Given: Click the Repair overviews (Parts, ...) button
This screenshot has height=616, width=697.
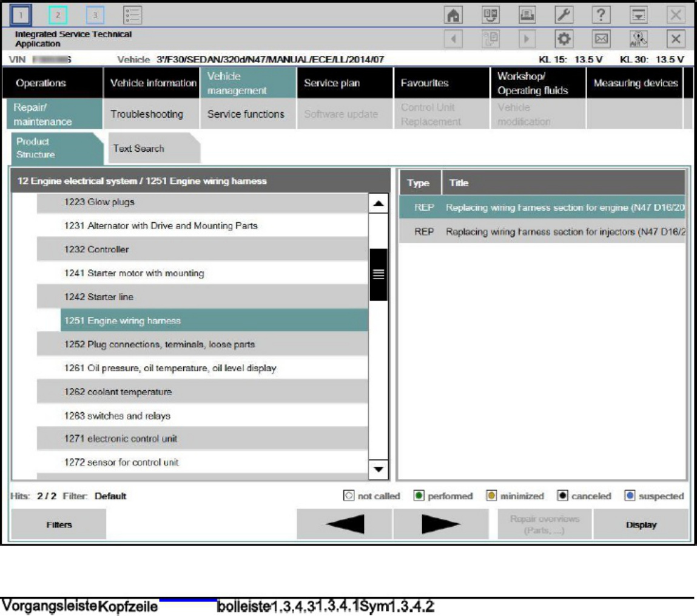Looking at the screenshot, I should click(x=545, y=524).
